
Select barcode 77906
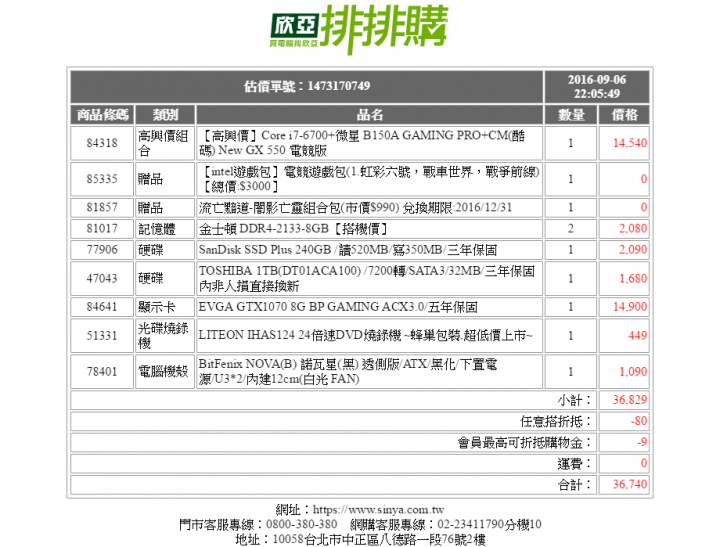click(x=102, y=249)
